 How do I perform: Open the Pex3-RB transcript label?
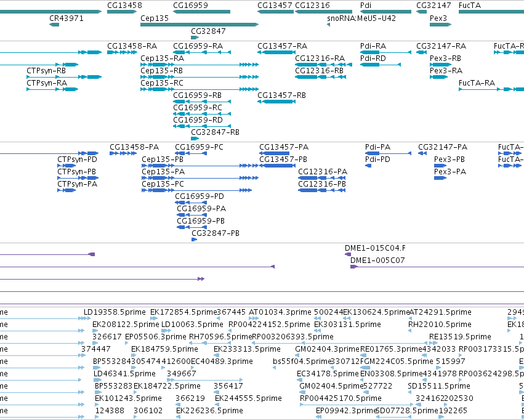click(445, 58)
